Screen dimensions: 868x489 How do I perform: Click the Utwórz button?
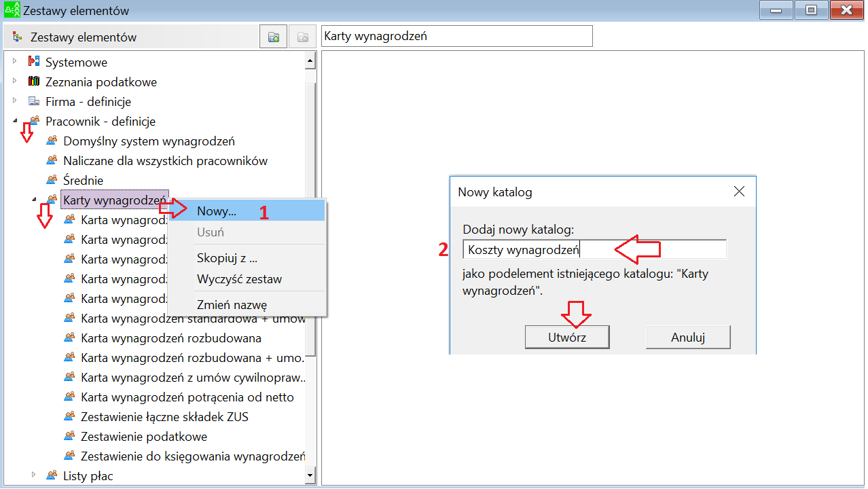tap(567, 337)
